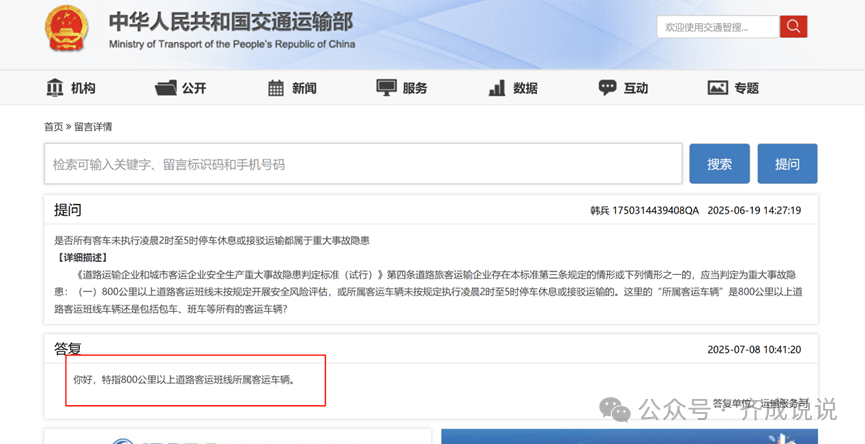Click the 服务 monitor icon
This screenshot has height=444, width=865.
[387, 88]
